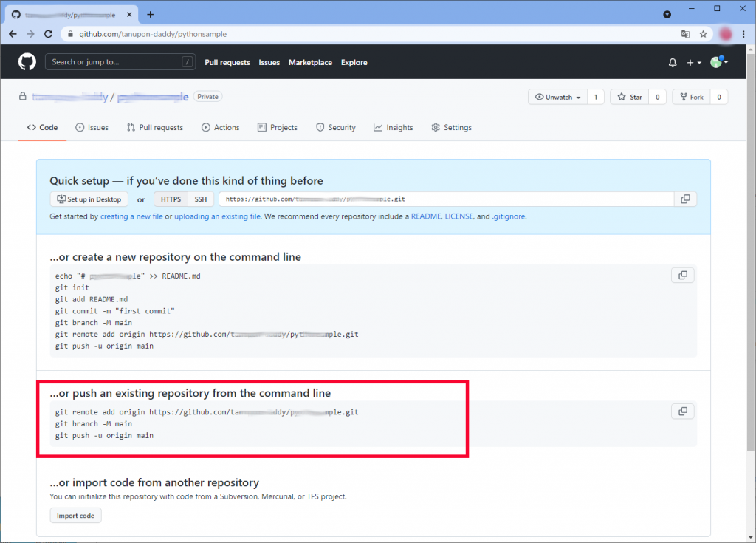This screenshot has height=543, width=756.
Task: Open the Actions tab
Action: click(x=220, y=128)
